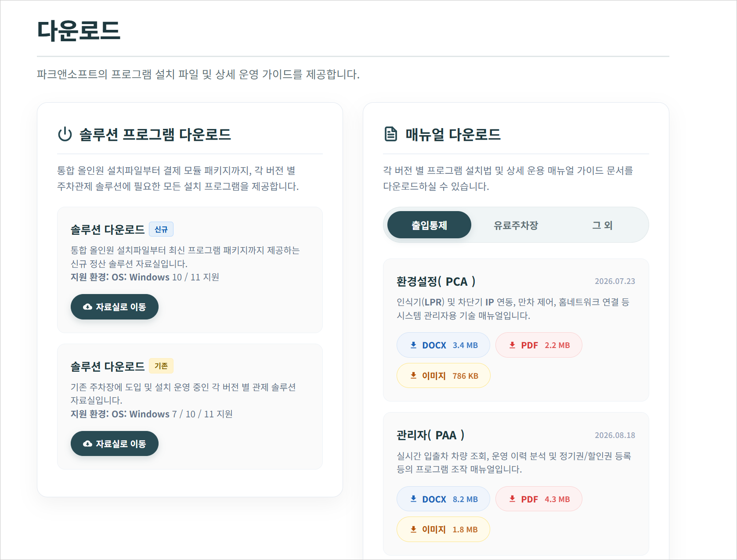Click the 기존 badge label
The image size is (737, 560).
coord(161,366)
